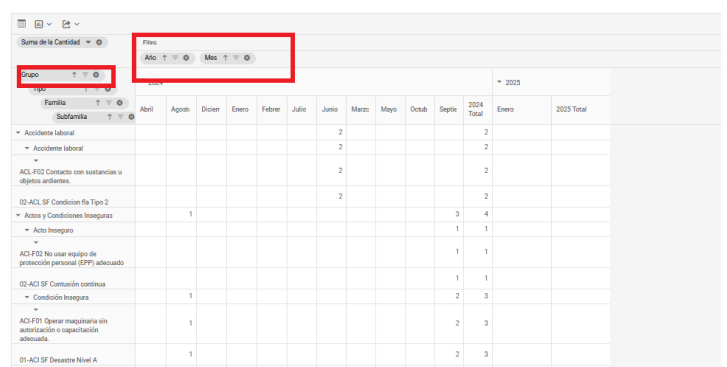Remove the Suma de la Cantidad measure
The width and height of the screenshot is (727, 367).
pos(99,42)
